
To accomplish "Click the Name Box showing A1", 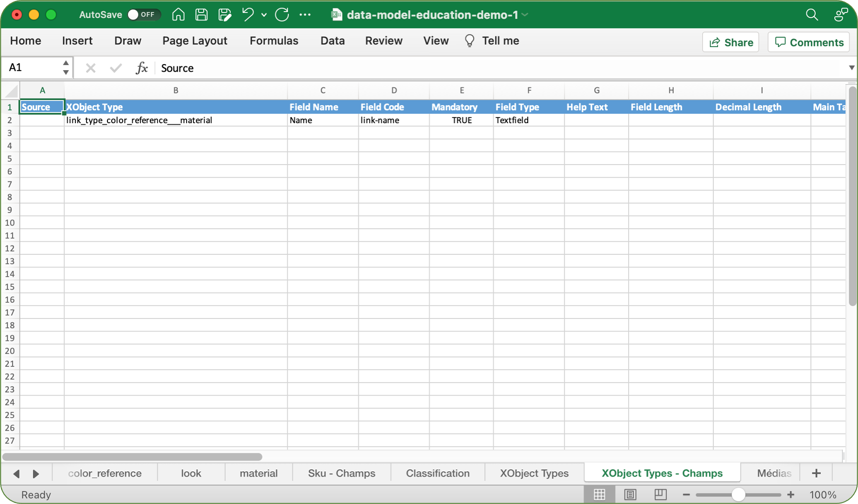I will tap(31, 68).
